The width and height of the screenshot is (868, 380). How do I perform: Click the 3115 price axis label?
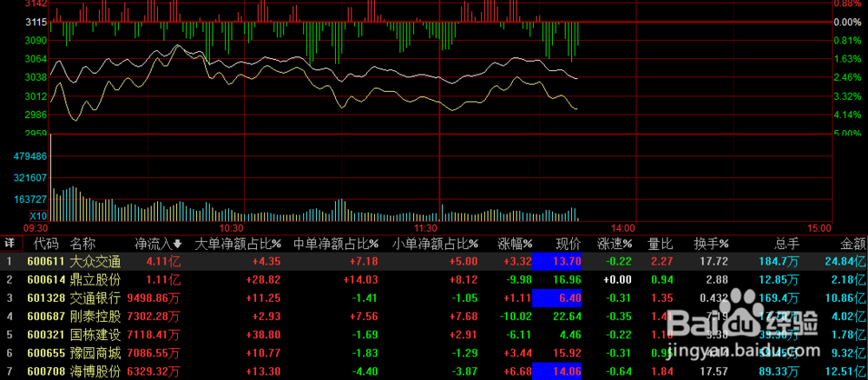pyautogui.click(x=36, y=23)
